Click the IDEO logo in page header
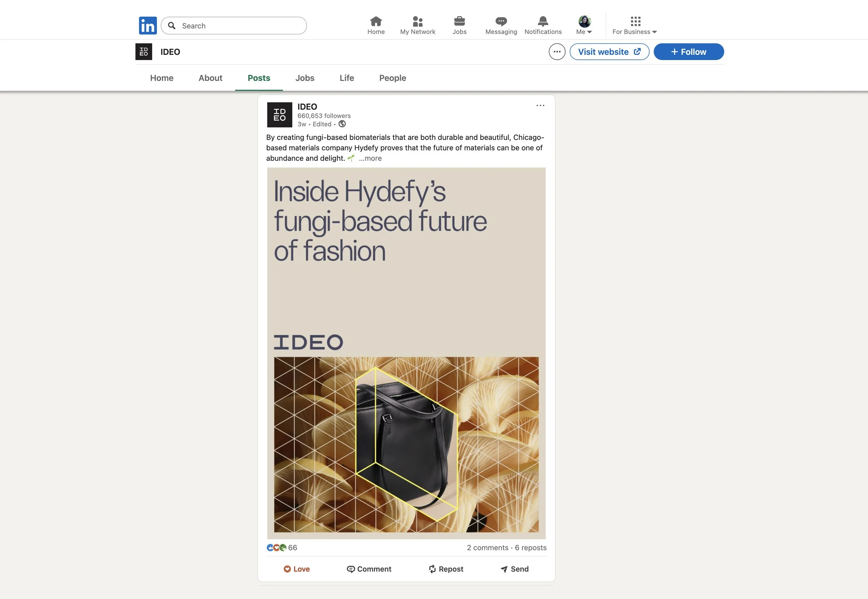The height and width of the screenshot is (599, 868). pyautogui.click(x=144, y=52)
